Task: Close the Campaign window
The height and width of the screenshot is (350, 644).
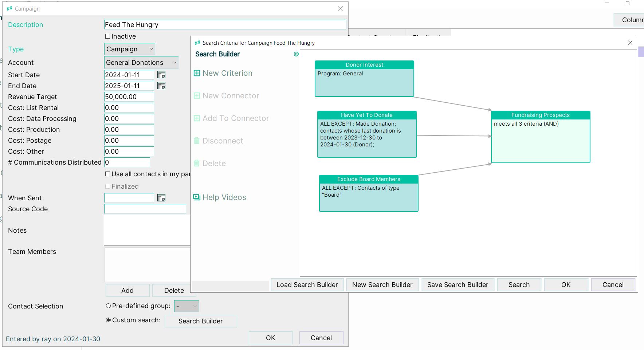Action: click(341, 8)
